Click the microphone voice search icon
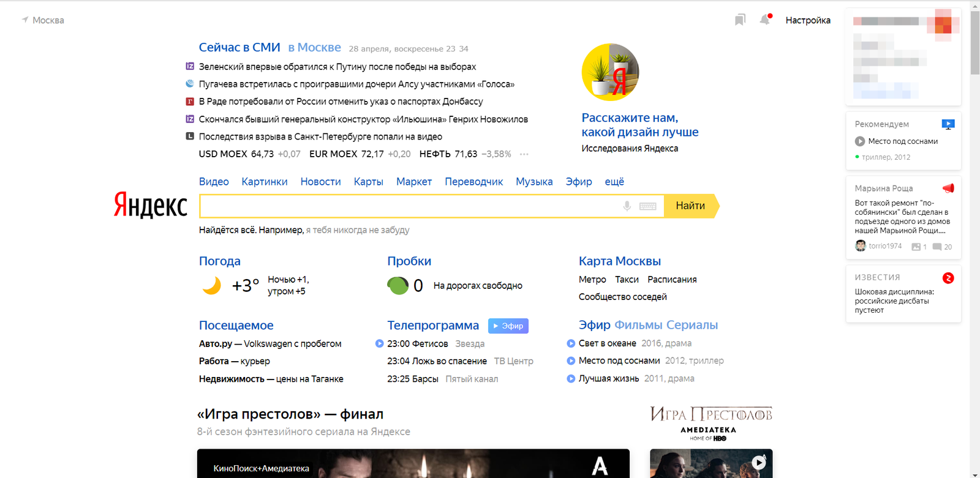 pyautogui.click(x=627, y=206)
